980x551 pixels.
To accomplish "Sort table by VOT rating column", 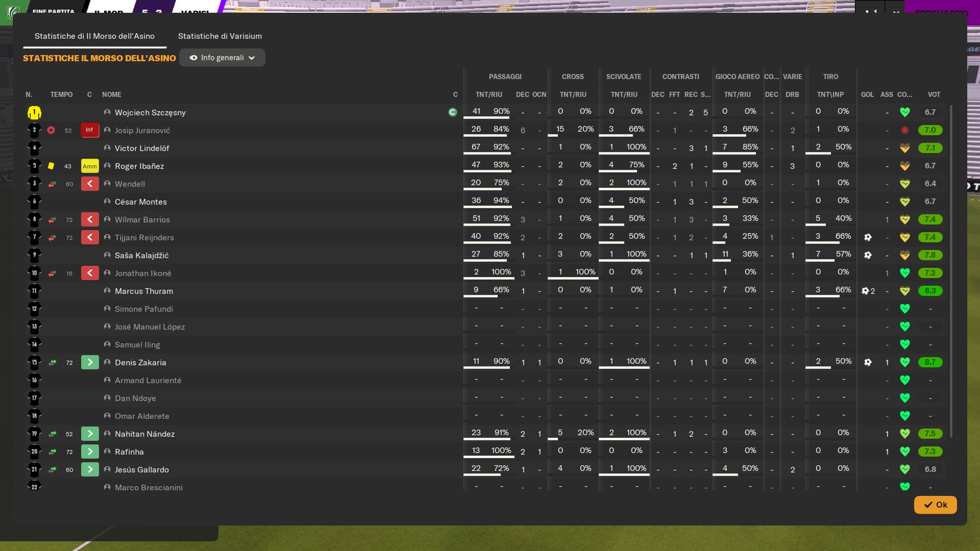I will pyautogui.click(x=934, y=94).
